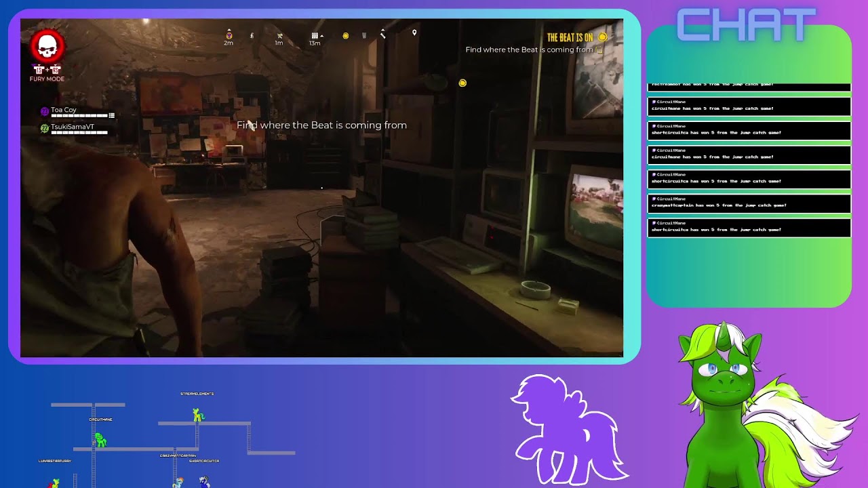Click the purple pony silhouette logo
The width and height of the screenshot is (868, 488).
[570, 430]
